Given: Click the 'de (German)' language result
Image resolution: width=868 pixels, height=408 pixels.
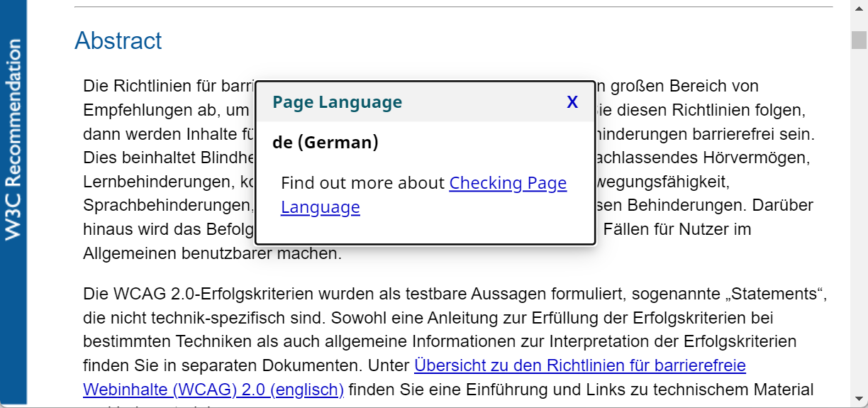Looking at the screenshot, I should click(x=325, y=143).
